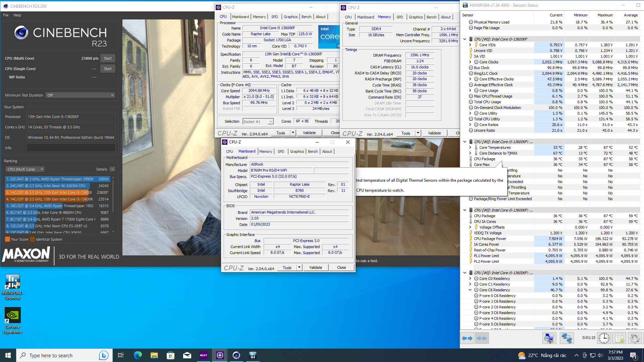Collapse Core C6 Residency tree item
The width and height of the screenshot is (644, 362).
click(x=470, y=290)
